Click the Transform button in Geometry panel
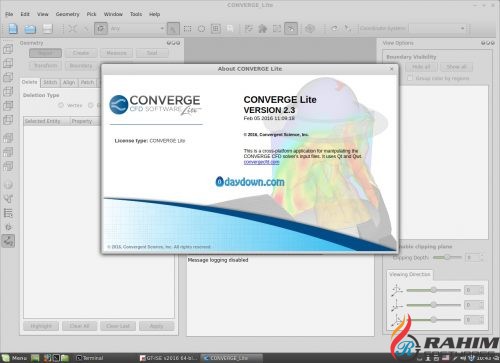The image size is (500, 363). [46, 66]
